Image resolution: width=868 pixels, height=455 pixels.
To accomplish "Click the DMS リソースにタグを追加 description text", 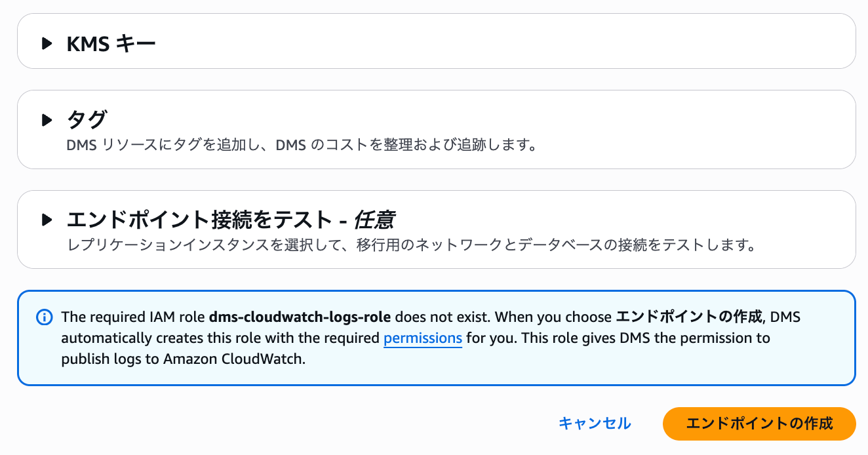I will (x=302, y=144).
